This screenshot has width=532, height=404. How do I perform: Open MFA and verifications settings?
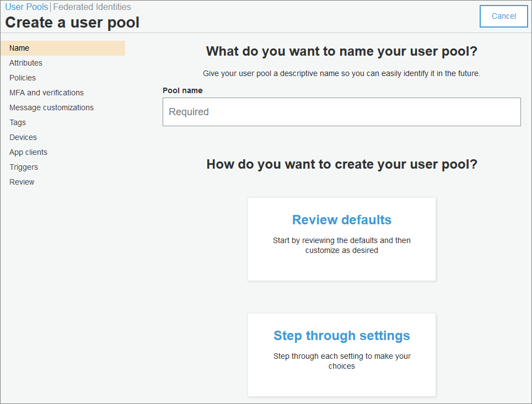coord(46,93)
